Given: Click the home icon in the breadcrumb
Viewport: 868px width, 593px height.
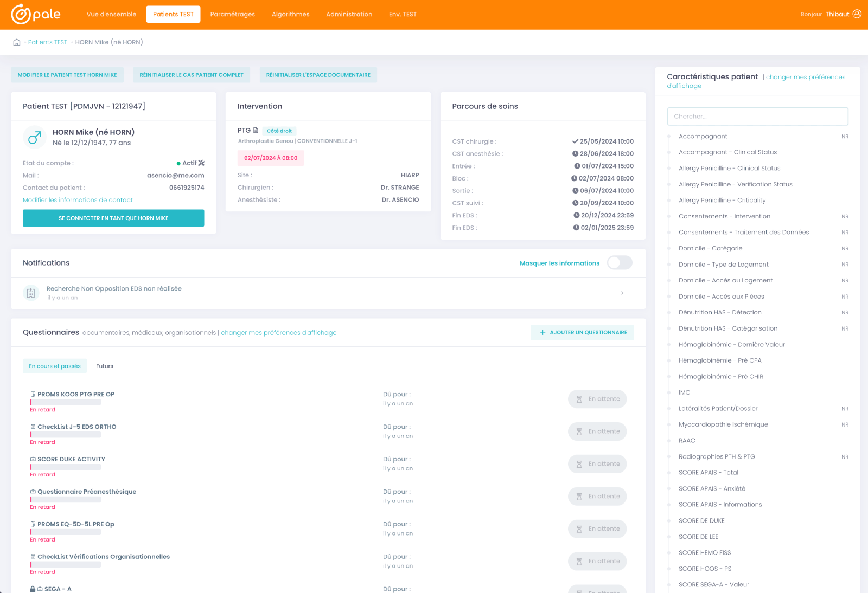Looking at the screenshot, I should point(17,42).
